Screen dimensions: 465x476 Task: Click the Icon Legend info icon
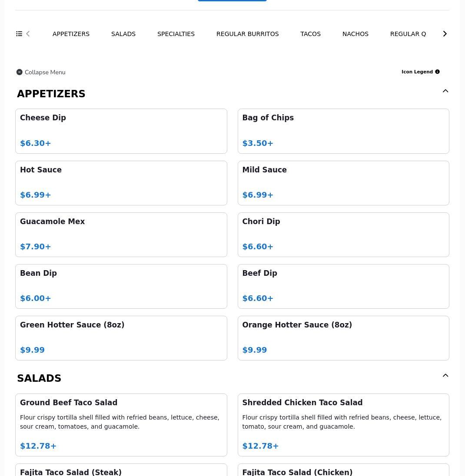[x=437, y=72]
